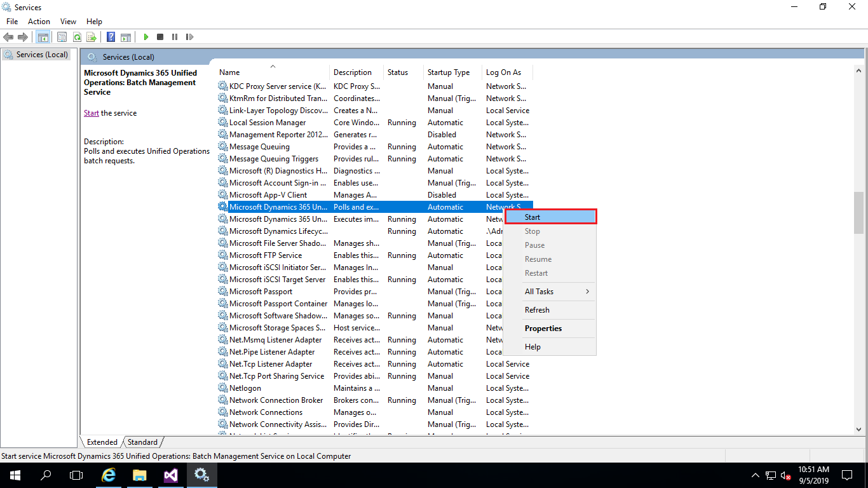Sort by the Description column header
Viewport: 868px width, 488px height.
[x=356, y=72]
